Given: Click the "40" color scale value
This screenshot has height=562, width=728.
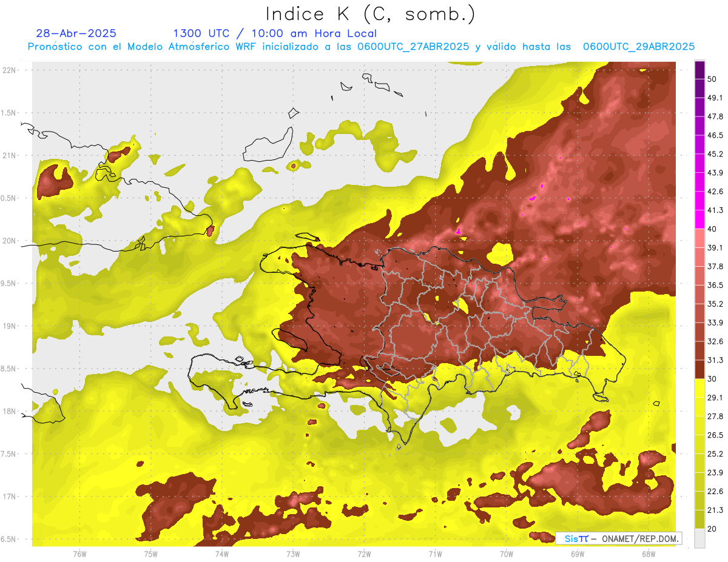Looking at the screenshot, I should (712, 229).
